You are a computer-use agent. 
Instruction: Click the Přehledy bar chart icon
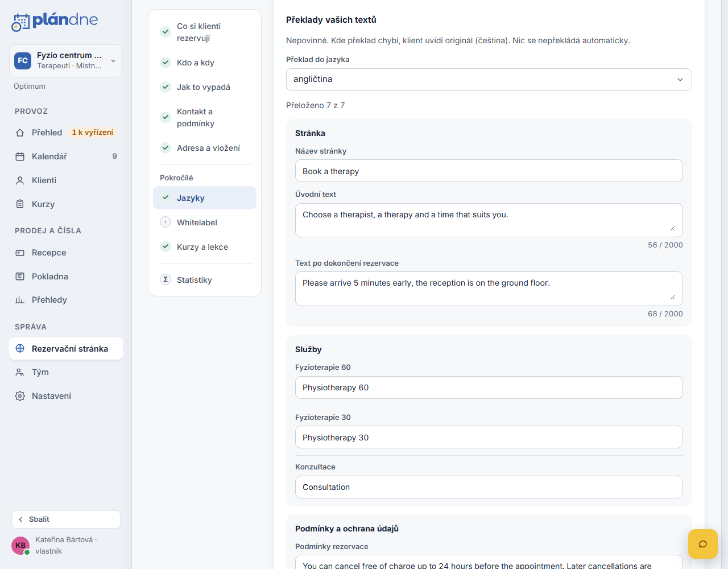click(20, 300)
